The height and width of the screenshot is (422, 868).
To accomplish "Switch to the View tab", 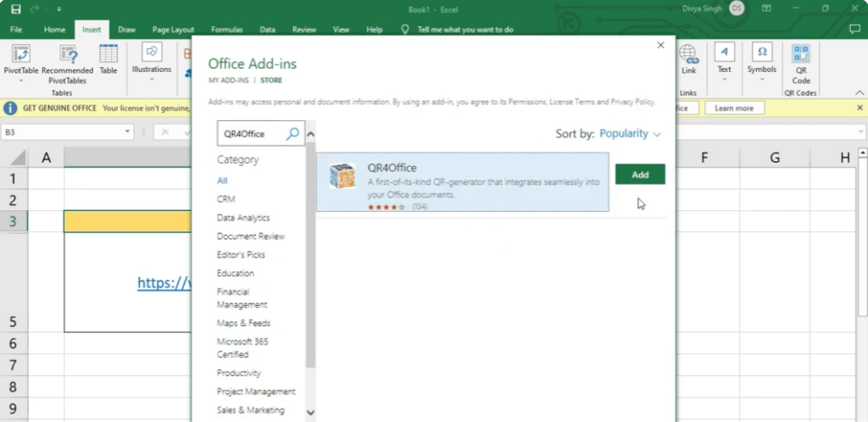I will tap(341, 30).
